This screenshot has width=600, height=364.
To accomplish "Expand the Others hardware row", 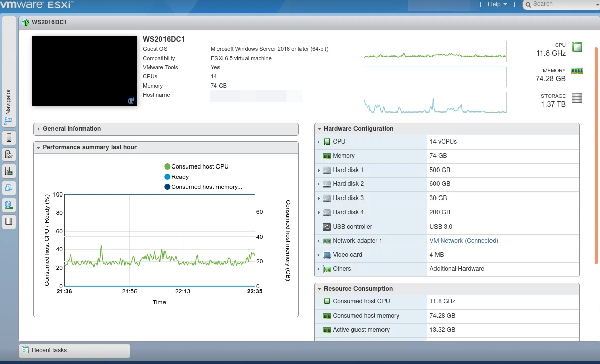I will [x=319, y=269].
